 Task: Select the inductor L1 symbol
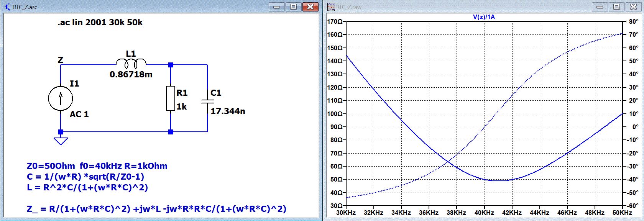click(131, 63)
